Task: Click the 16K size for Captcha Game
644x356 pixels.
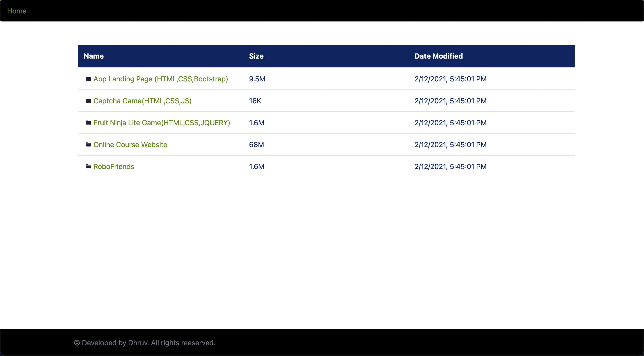Action: [x=255, y=101]
